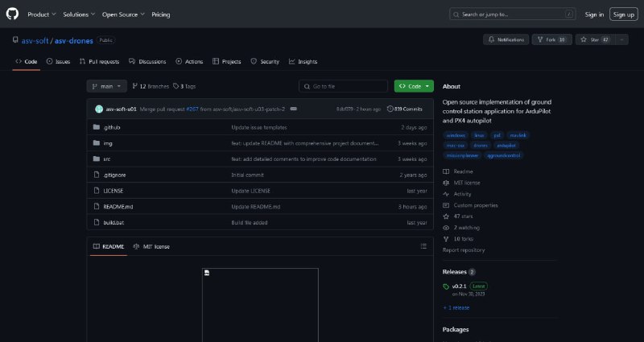
Task: Open the star lists dropdown arrow
Action: pos(621,39)
